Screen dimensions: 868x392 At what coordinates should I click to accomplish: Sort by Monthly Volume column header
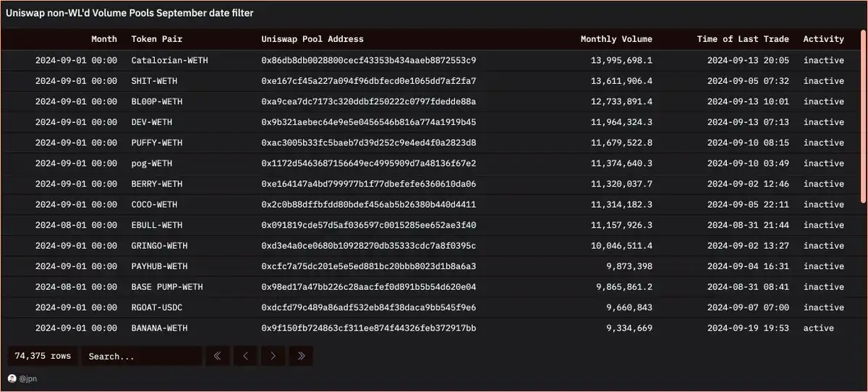tap(616, 39)
